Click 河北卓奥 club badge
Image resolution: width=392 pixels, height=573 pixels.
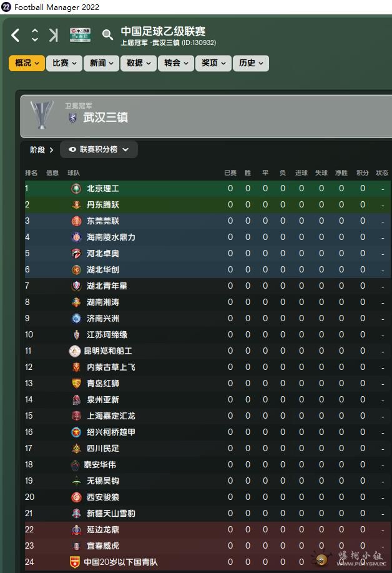tap(76, 253)
